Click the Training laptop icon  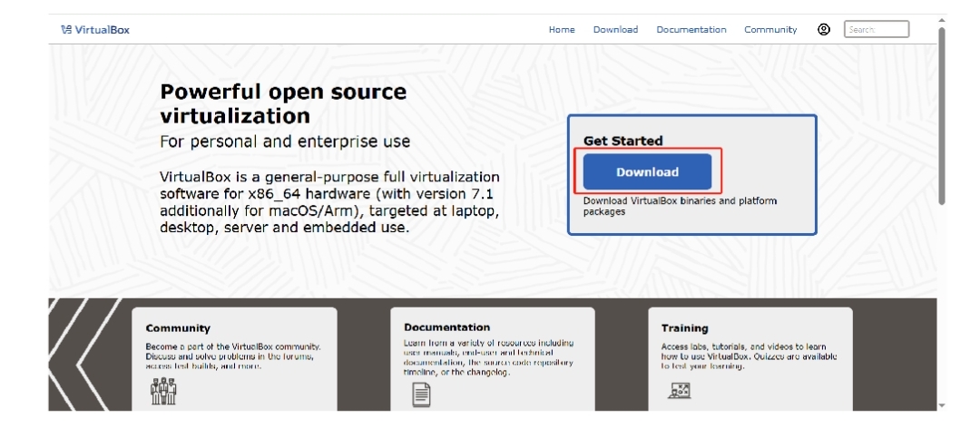pos(679,391)
